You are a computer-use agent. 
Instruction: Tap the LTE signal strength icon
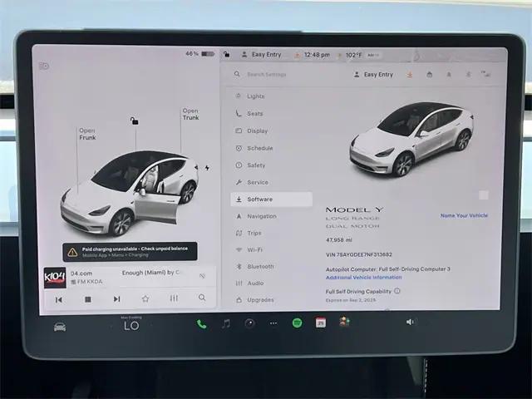point(485,74)
